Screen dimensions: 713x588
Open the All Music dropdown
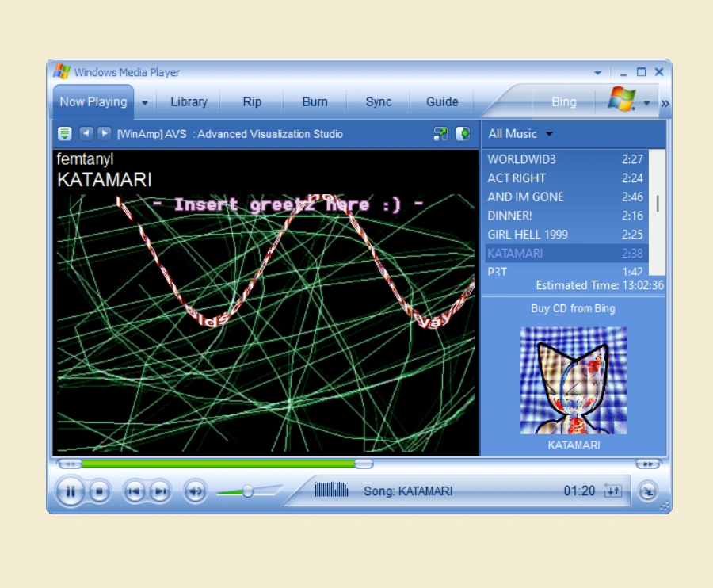520,134
